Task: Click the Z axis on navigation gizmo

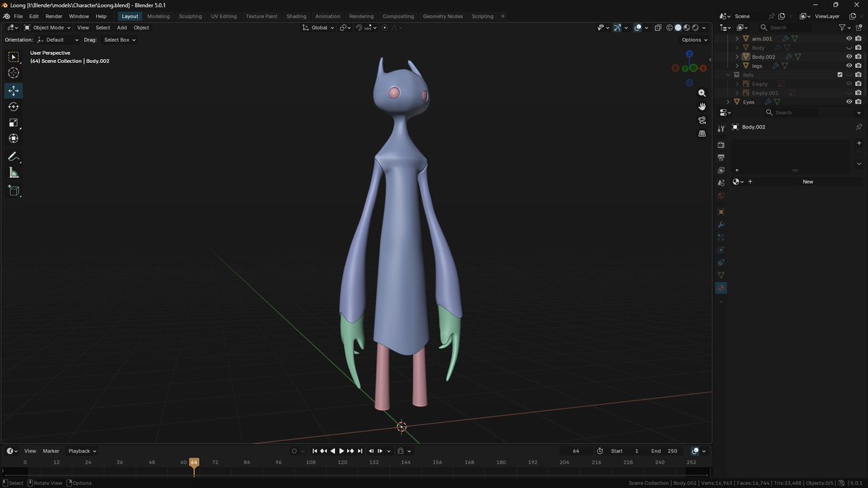Action: [689, 54]
